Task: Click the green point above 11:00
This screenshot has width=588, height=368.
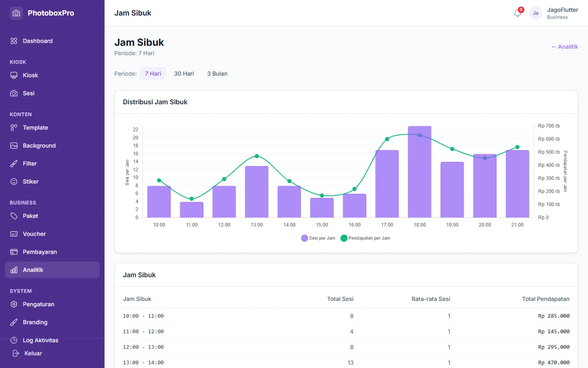Action: coord(192,199)
